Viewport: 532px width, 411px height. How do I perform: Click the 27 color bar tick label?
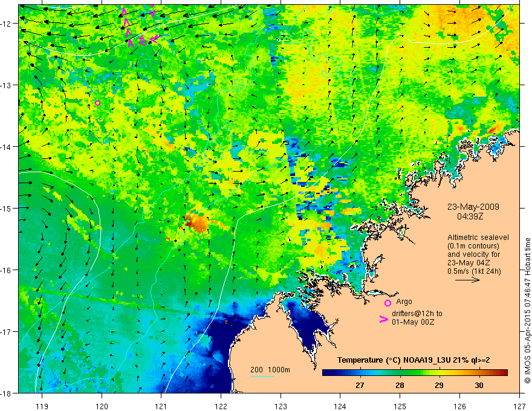pyautogui.click(x=360, y=385)
